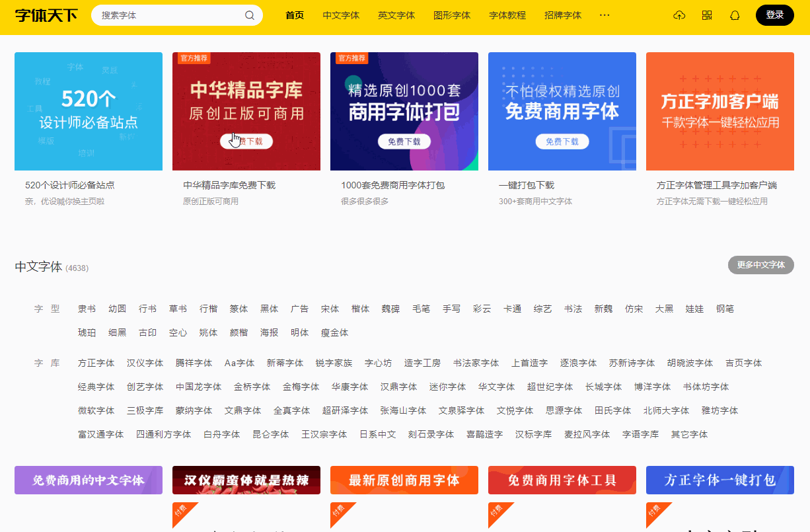
Task: Open the 其它字体 library
Action: tap(689, 434)
